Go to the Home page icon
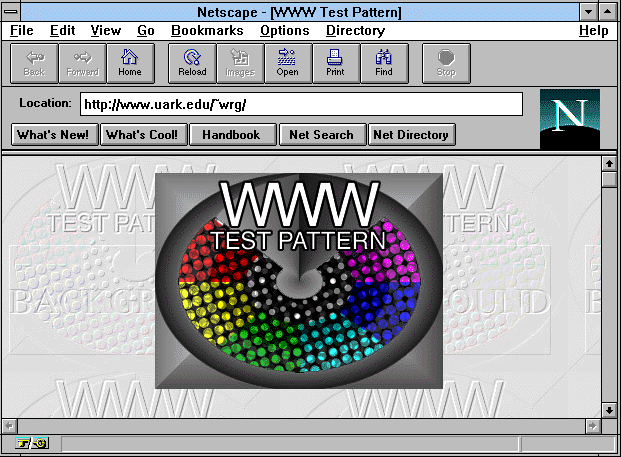Viewport: 621px width, 457px height. (x=130, y=62)
